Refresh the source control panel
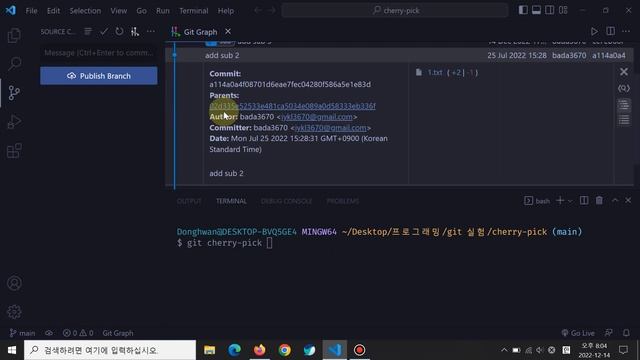640x360 pixels. 119,31
